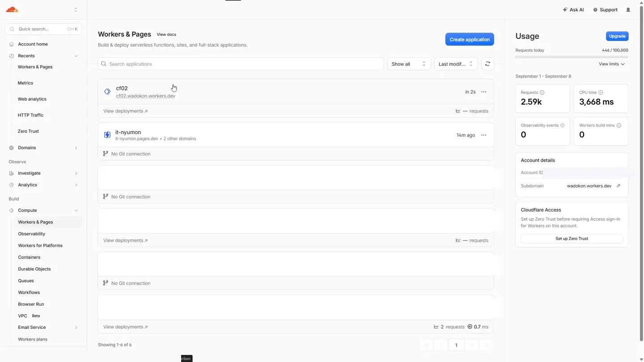Click Observability events info icon

tap(562, 126)
